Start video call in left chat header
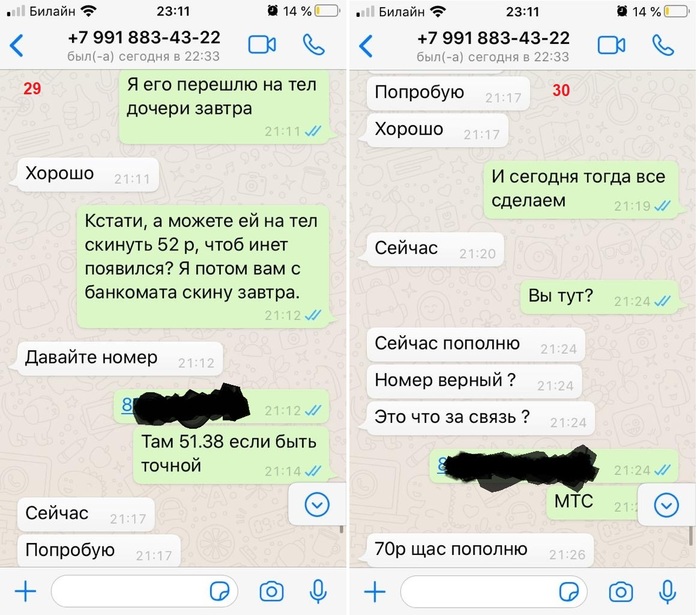 [262, 45]
